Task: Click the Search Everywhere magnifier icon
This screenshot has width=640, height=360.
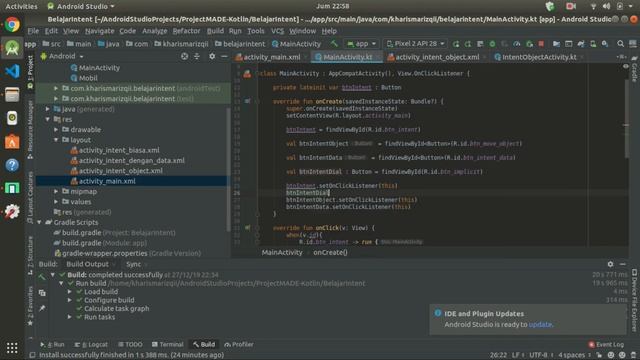Action: [620, 44]
